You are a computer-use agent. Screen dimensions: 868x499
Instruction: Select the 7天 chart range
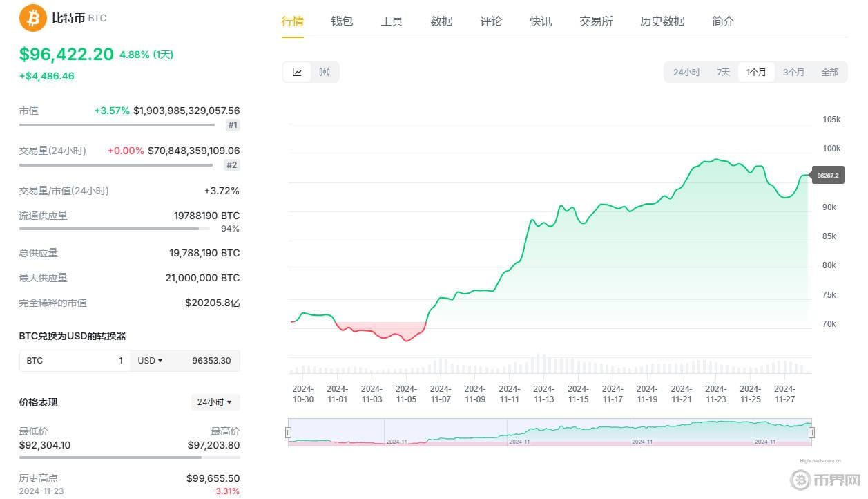723,72
